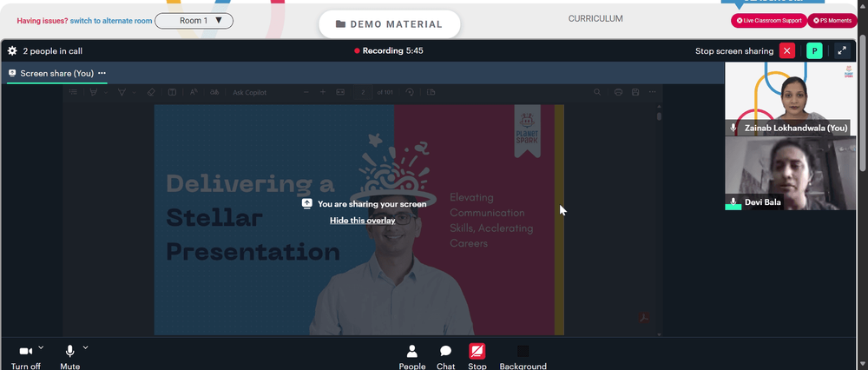The image size is (868, 370).
Task: Click the PDF vertical scrollbar thumb
Action: [x=659, y=116]
